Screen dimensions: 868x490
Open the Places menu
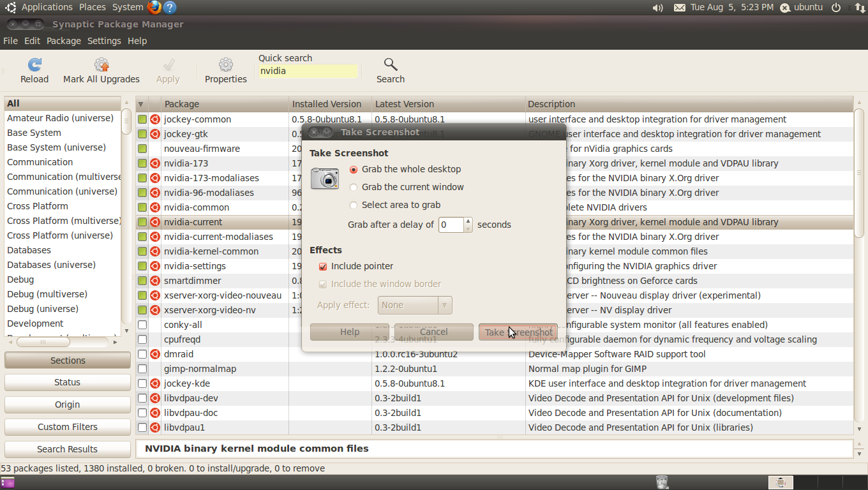(93, 7)
